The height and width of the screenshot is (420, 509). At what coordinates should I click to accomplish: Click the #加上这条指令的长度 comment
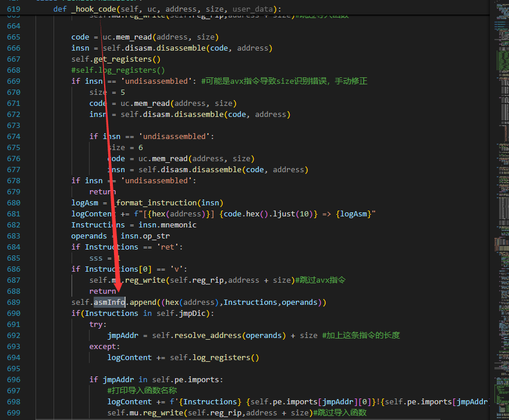361,335
